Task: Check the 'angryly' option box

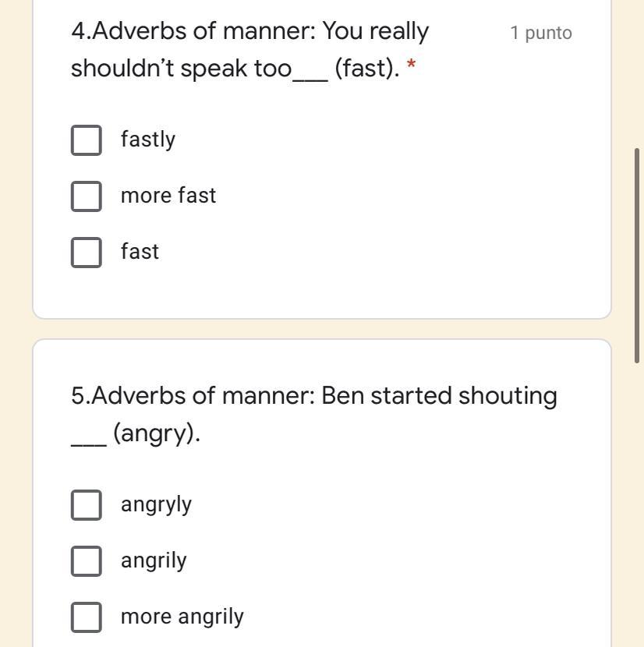Action: click(86, 505)
